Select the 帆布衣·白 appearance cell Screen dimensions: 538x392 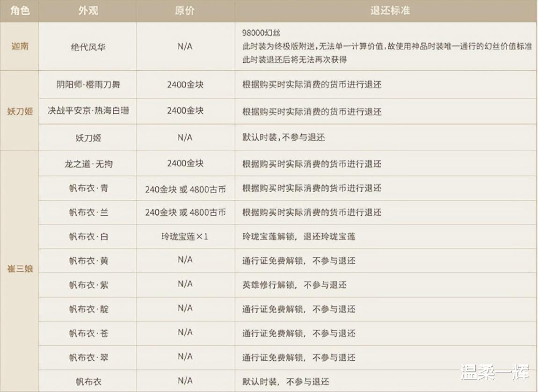coord(88,236)
